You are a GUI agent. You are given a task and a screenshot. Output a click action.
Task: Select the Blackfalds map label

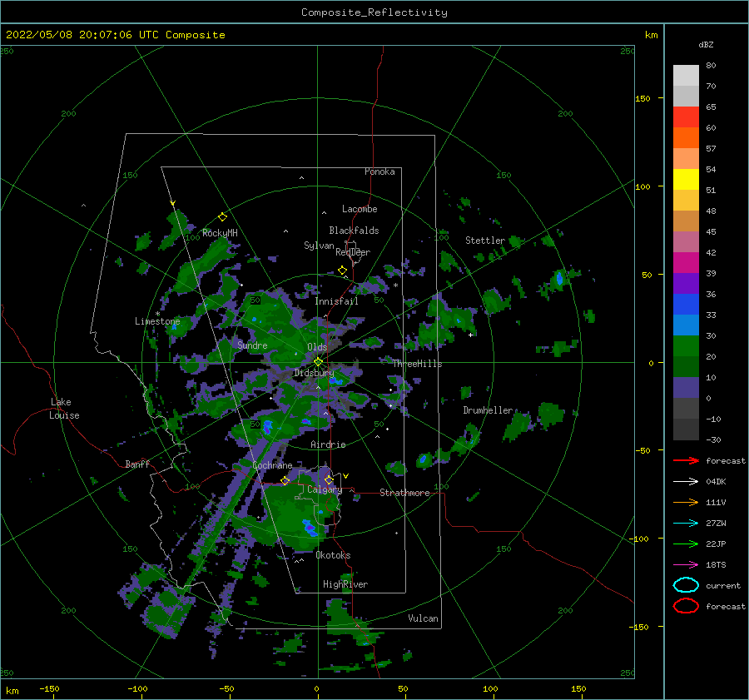tap(354, 231)
